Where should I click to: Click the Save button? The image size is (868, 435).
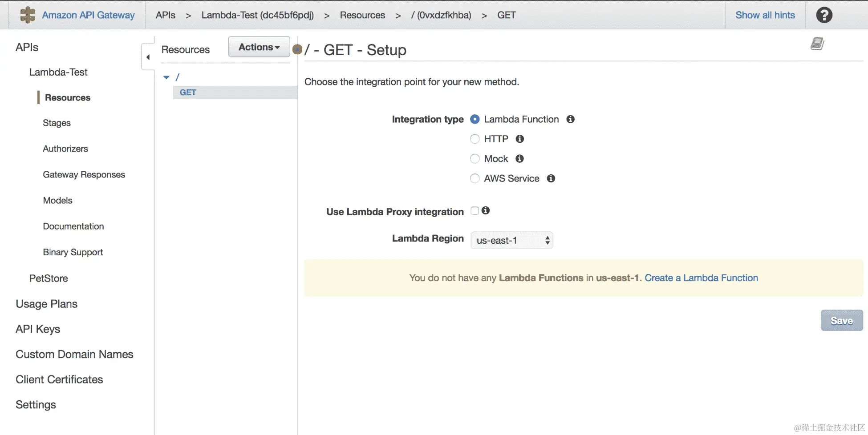(x=841, y=321)
